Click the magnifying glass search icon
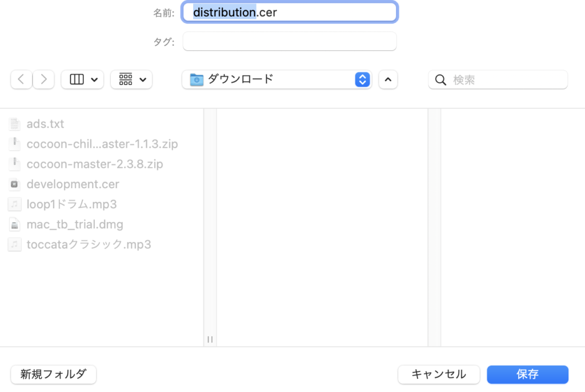This screenshot has height=392, width=585. coord(440,80)
